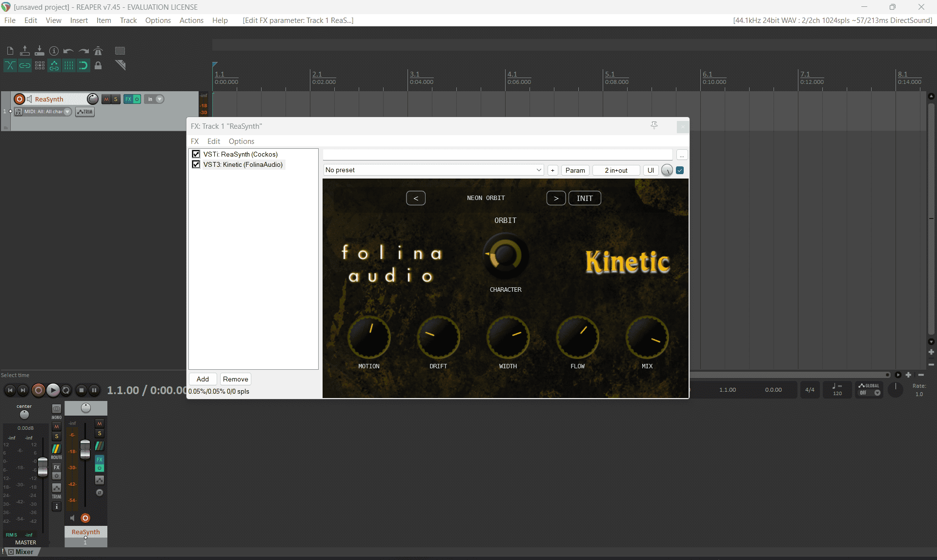Open project settings info icon
This screenshot has height=560, width=937.
(54, 51)
